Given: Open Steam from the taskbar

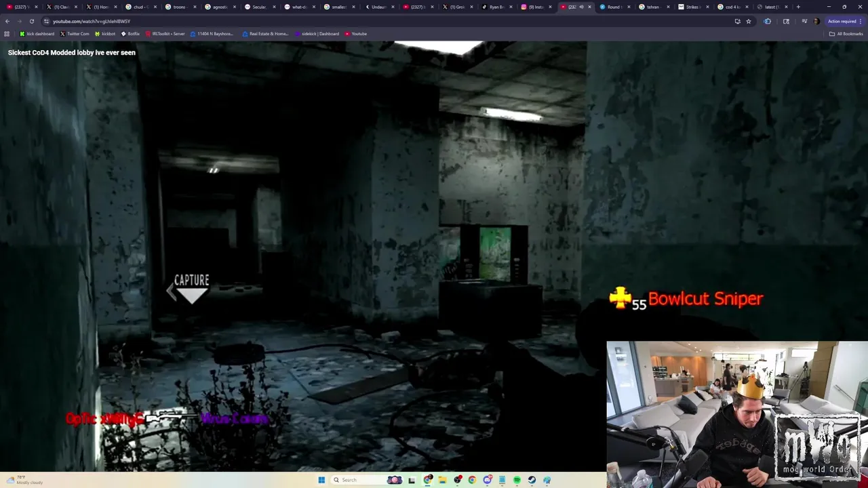Looking at the screenshot, I should 532,480.
